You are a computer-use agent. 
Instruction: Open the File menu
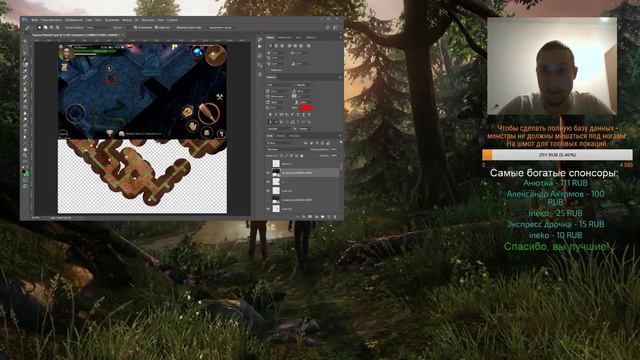point(35,20)
